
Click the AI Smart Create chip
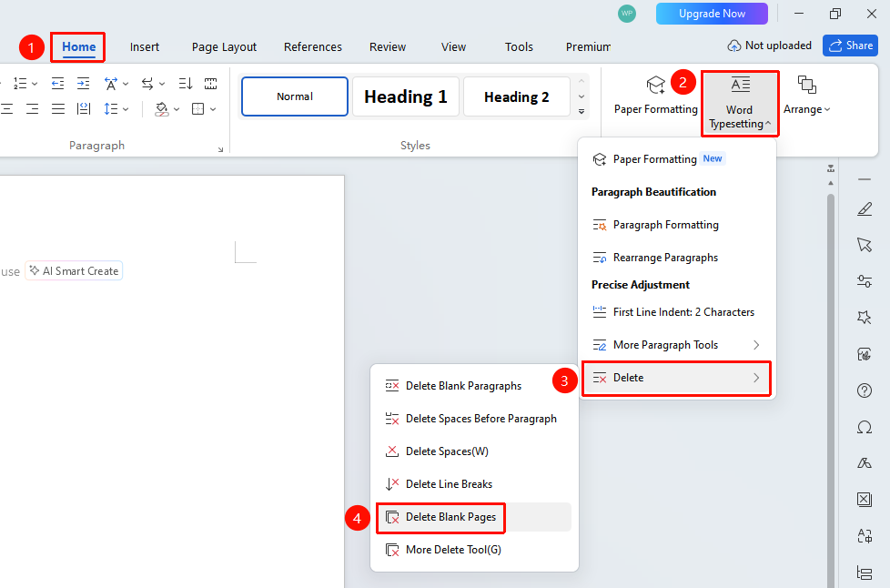click(x=75, y=271)
